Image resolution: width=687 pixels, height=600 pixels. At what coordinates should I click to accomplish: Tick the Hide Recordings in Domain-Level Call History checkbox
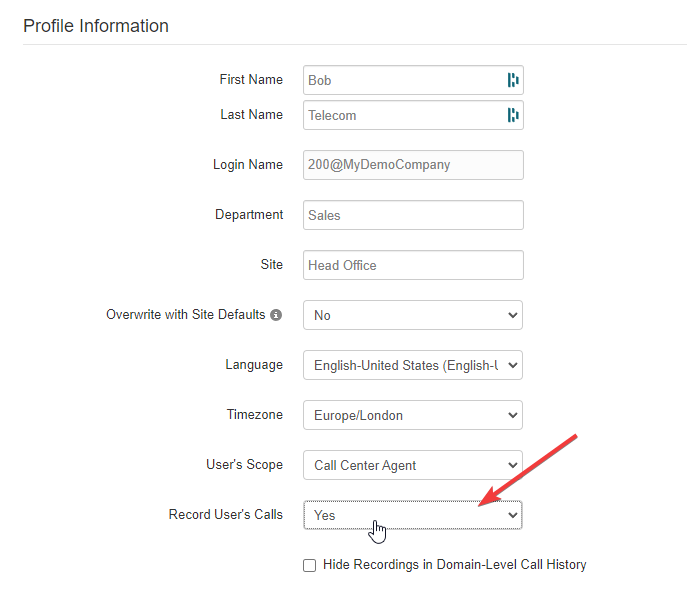(309, 565)
